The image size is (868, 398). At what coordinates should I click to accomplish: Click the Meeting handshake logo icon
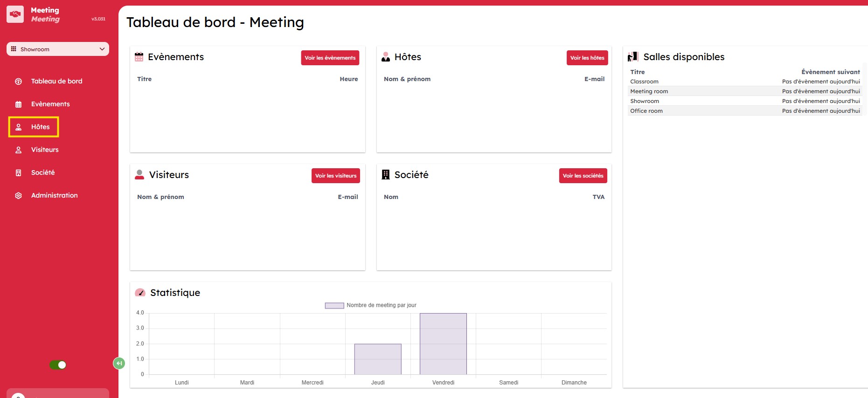pos(15,14)
